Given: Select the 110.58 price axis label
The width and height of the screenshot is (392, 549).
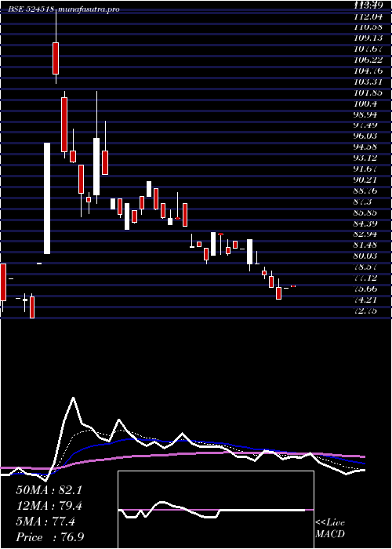Looking at the screenshot, I should (368, 27).
